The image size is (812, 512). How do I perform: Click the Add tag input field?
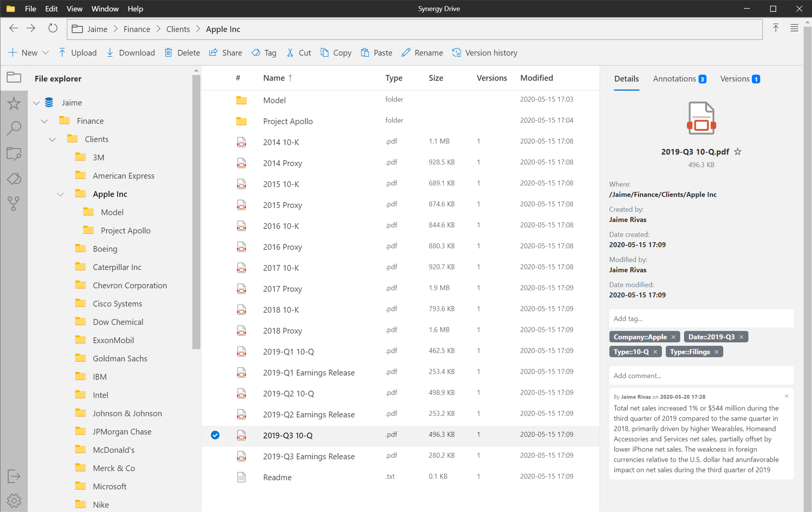click(x=701, y=318)
